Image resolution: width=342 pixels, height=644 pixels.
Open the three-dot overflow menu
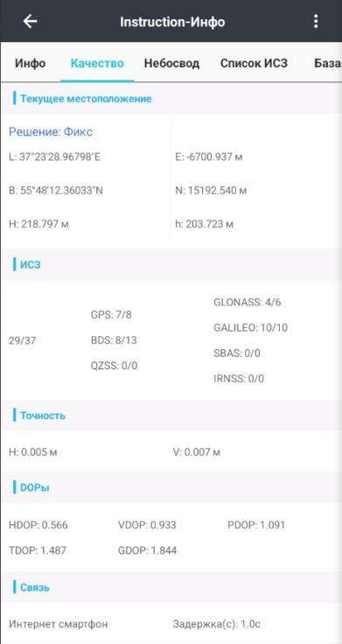315,21
